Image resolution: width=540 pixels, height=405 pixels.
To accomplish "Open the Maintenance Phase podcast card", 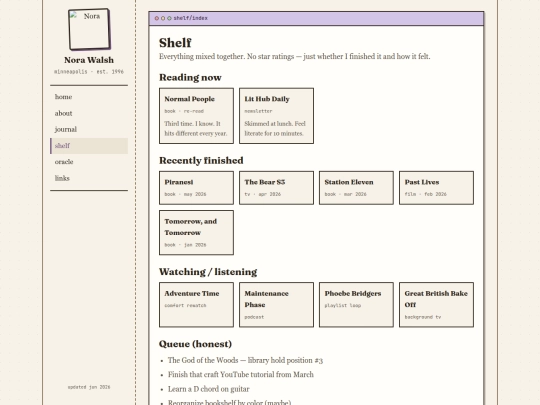I will click(x=277, y=305).
